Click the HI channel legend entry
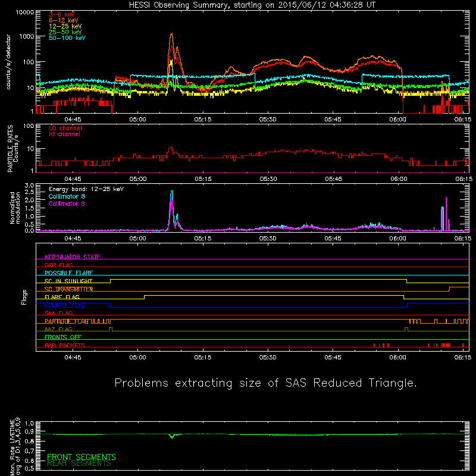Viewport: 476px width, 476px height. tap(64, 134)
